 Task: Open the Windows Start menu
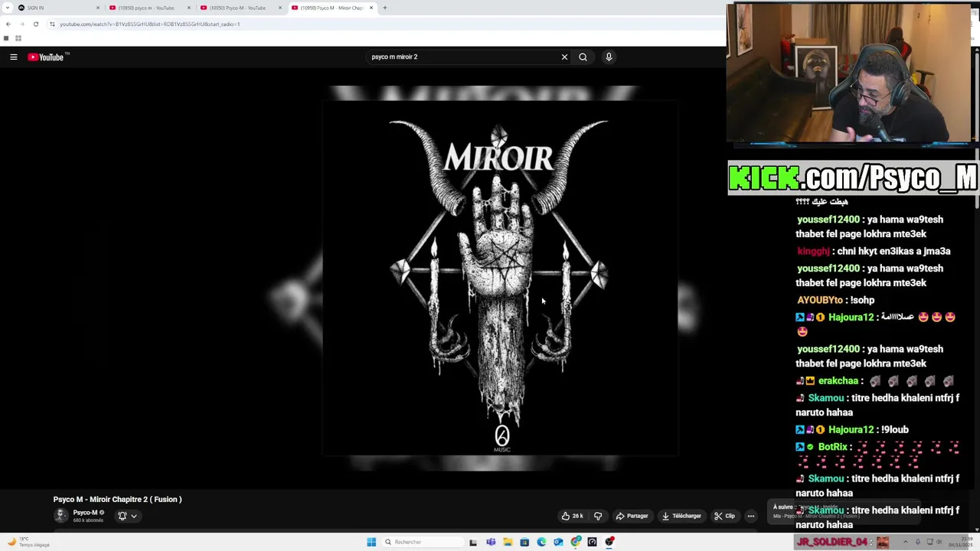pos(371,542)
